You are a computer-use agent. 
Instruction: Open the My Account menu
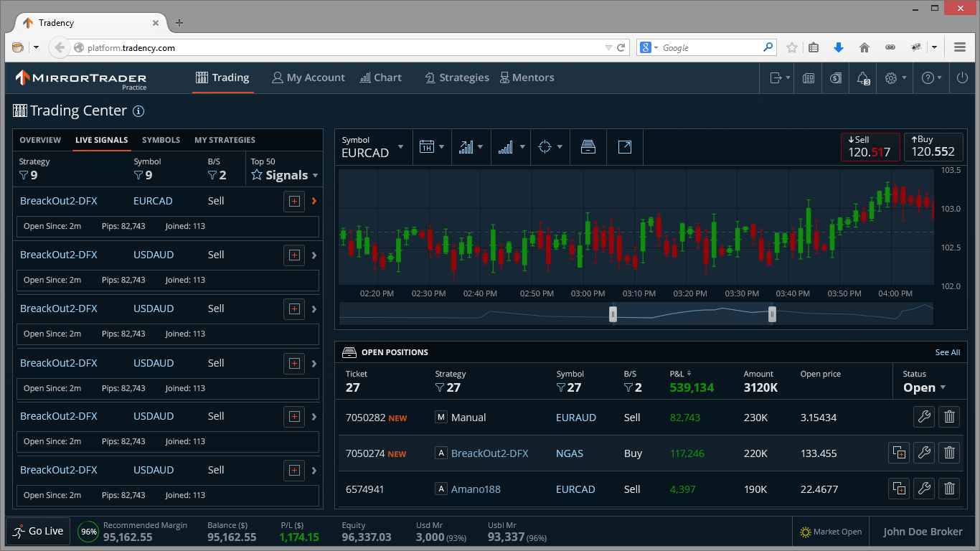tap(308, 78)
